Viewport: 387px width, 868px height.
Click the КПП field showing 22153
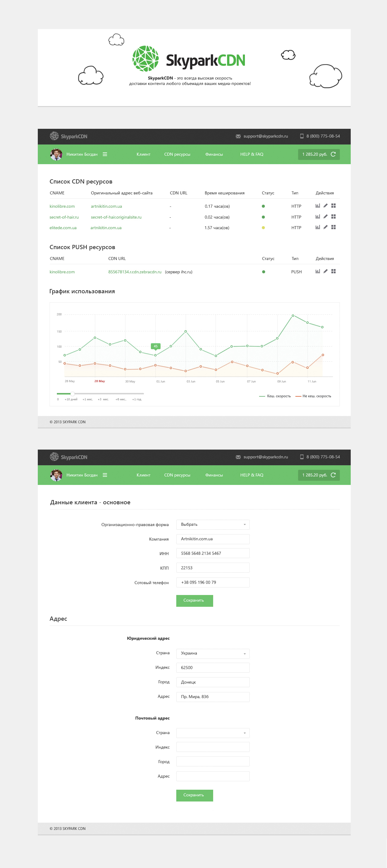(213, 568)
